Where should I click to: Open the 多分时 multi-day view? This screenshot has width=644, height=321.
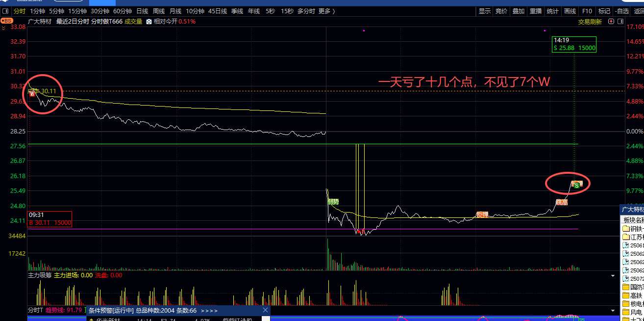306,11
